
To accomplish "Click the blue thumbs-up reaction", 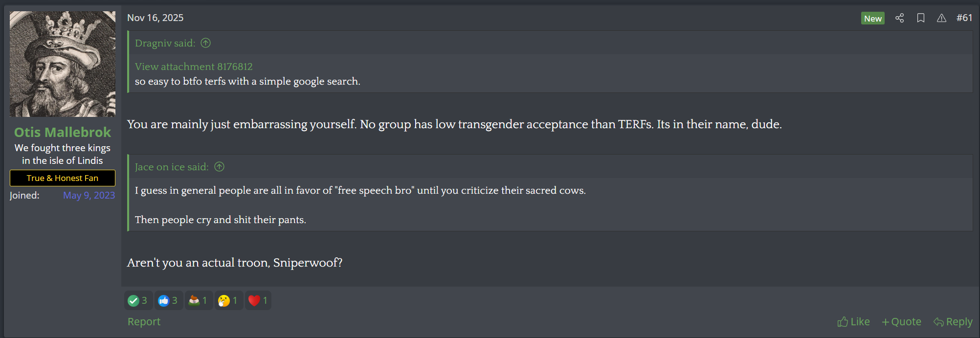I will (x=164, y=300).
